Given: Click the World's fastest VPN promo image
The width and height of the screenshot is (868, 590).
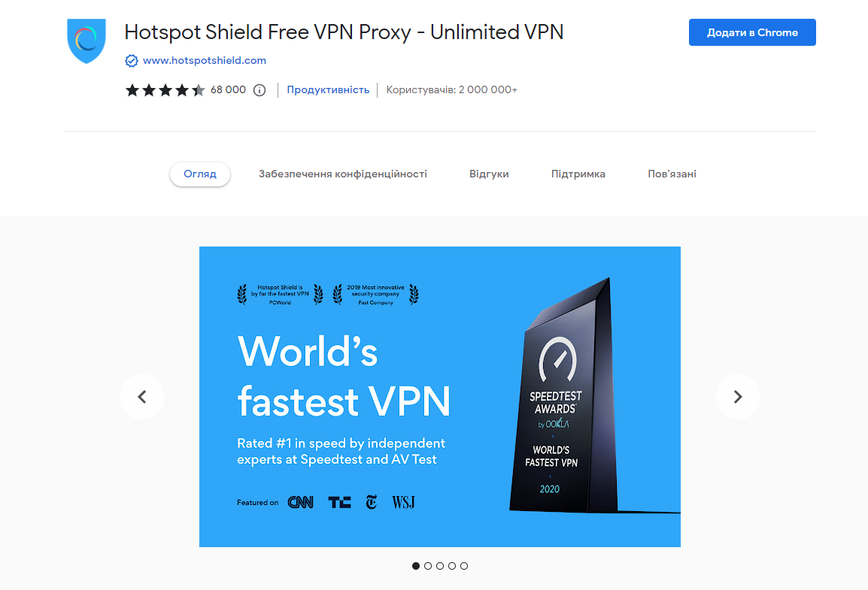Looking at the screenshot, I should point(439,397).
